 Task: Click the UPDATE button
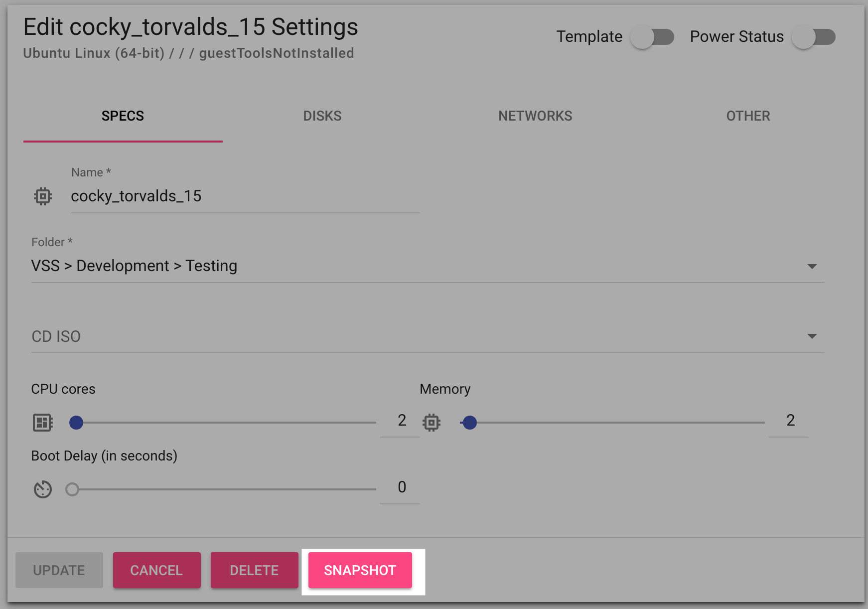59,570
